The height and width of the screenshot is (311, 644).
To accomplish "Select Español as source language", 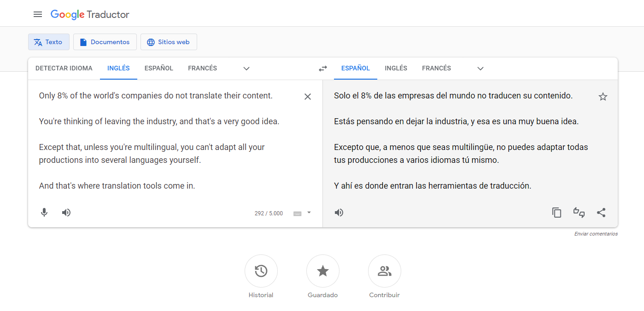I will [159, 68].
